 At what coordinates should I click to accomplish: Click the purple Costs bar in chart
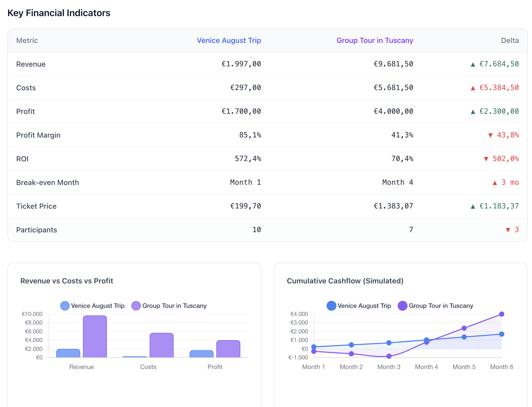(161, 345)
